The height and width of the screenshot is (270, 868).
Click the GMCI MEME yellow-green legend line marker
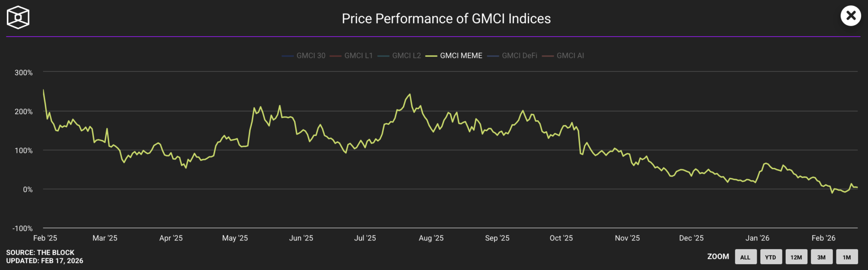pos(431,56)
